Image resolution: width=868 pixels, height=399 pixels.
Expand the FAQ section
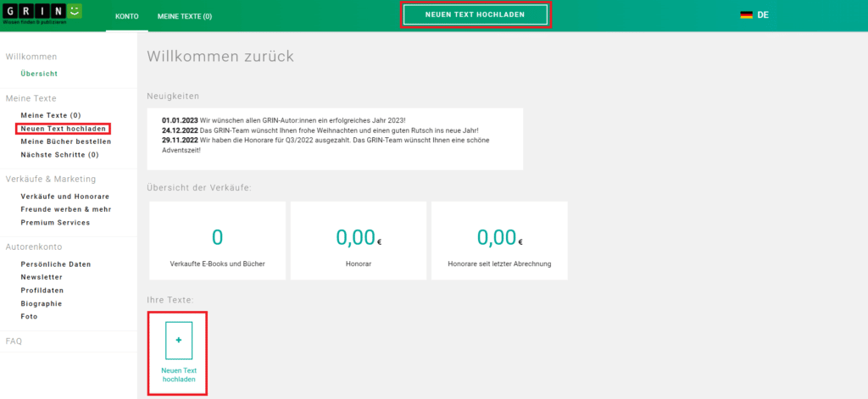click(x=14, y=341)
